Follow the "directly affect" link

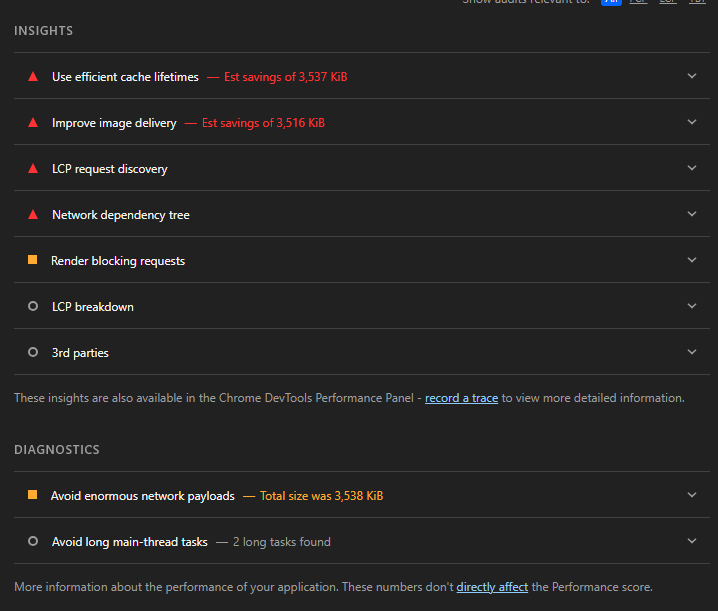point(492,587)
